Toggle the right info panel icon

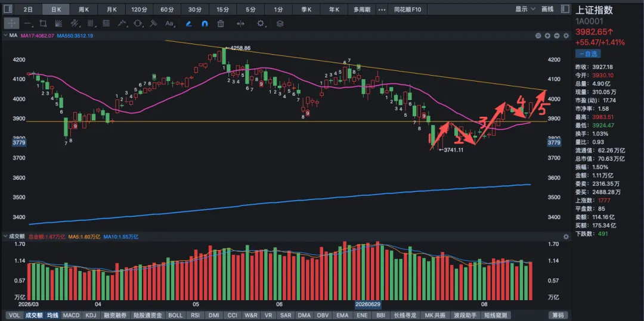pyautogui.click(x=565, y=9)
